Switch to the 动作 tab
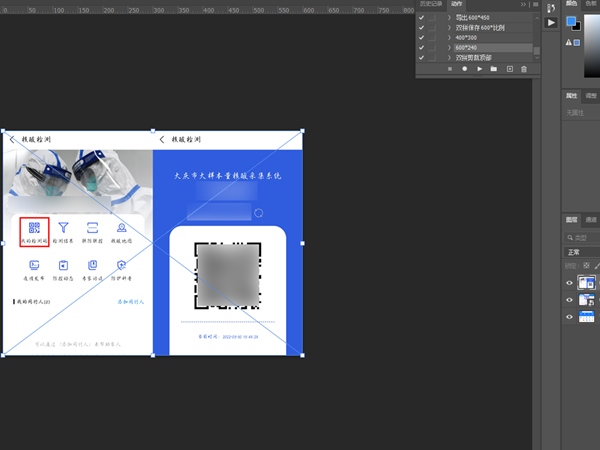 [457, 4]
